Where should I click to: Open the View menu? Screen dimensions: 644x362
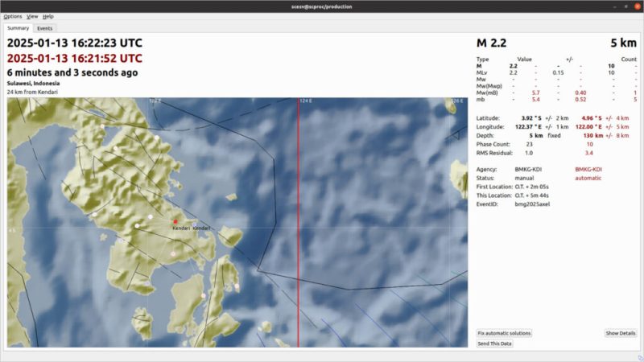click(x=32, y=16)
